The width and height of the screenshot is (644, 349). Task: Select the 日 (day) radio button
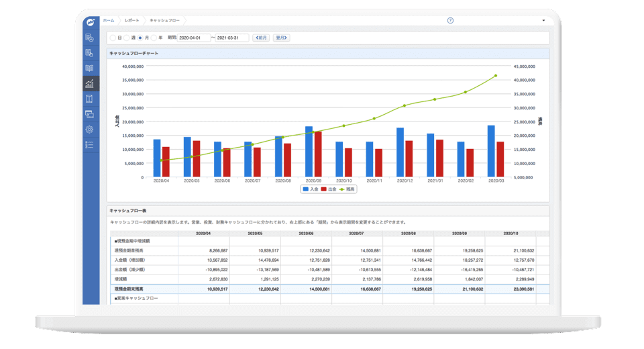(113, 38)
